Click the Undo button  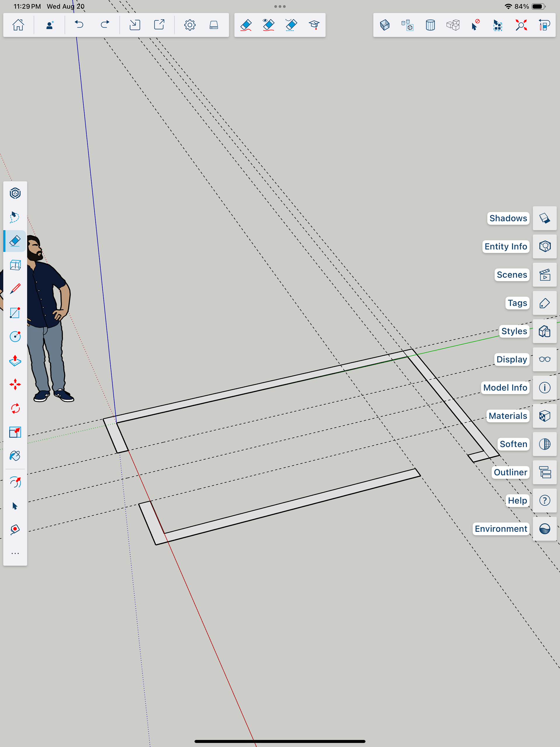79,25
